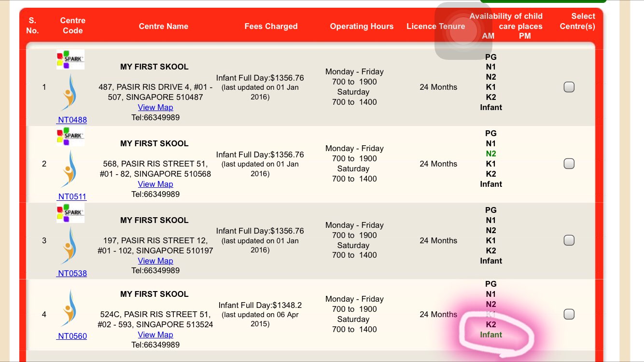The width and height of the screenshot is (644, 362).
Task: Click SPARK certification logo in row 3
Action: [70, 213]
